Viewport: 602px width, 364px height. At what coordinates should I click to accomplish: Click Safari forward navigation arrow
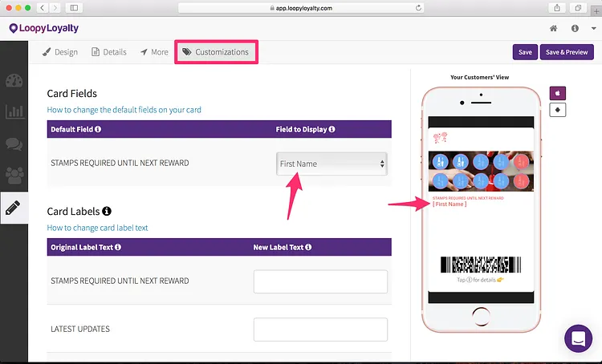pos(55,8)
